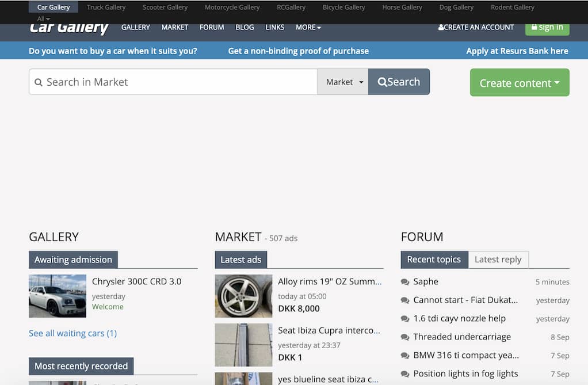Open See all waiting cars link
Screen dimensions: 588x385
[x=72, y=333]
